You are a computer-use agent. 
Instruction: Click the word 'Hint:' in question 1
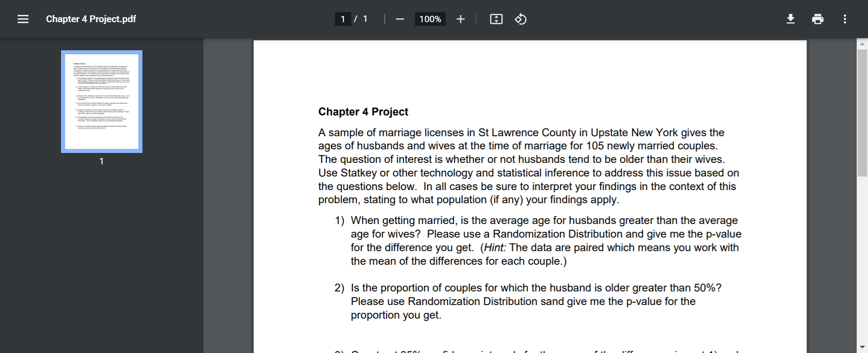click(495, 248)
